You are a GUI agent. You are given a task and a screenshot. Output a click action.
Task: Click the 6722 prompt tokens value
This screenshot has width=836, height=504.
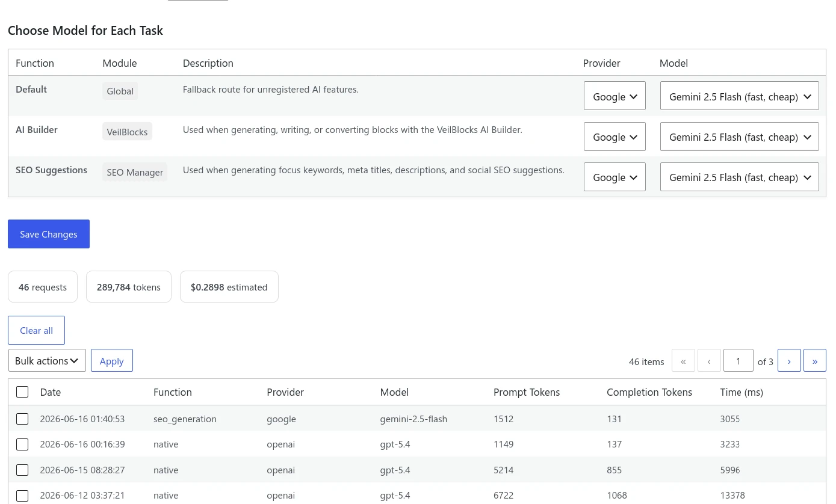click(503, 496)
